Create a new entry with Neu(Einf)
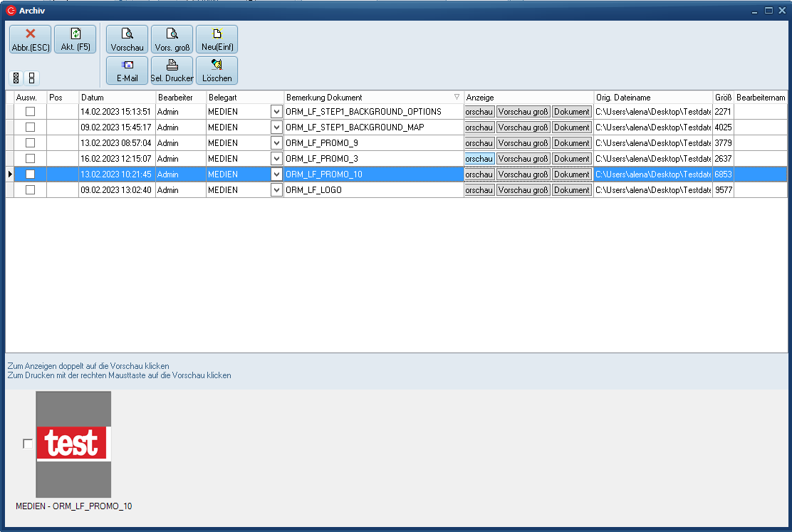Screen dimensions: 792x532 pos(217,39)
